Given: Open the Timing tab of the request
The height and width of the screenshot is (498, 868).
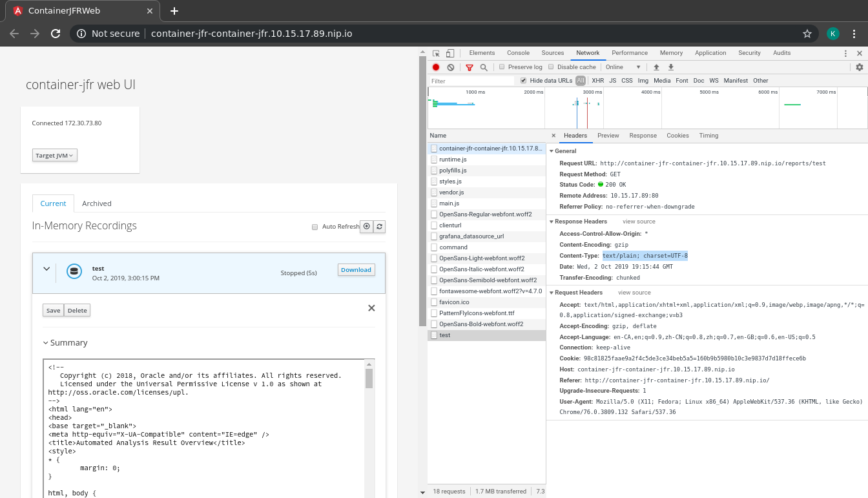Looking at the screenshot, I should tap(708, 136).
